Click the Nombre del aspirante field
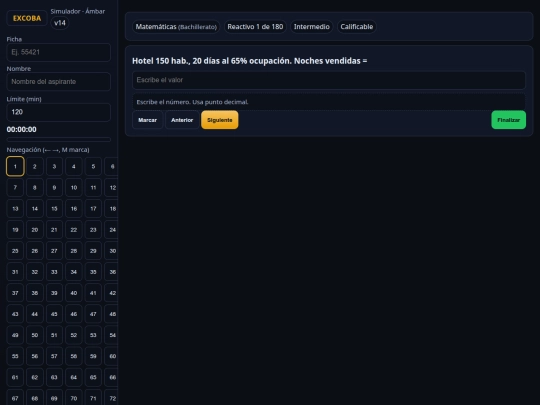Viewport: 540px width, 405px height. [x=59, y=82]
